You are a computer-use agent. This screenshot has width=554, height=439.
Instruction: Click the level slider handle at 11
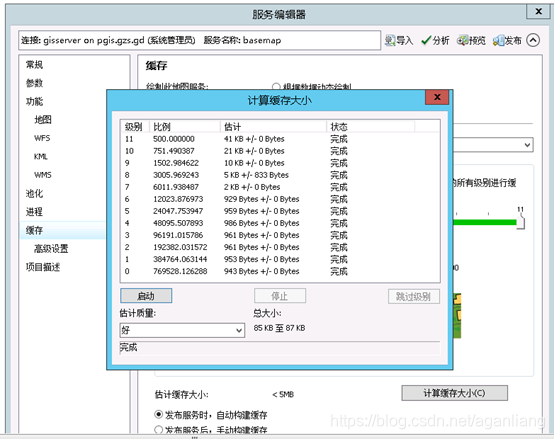point(520,223)
